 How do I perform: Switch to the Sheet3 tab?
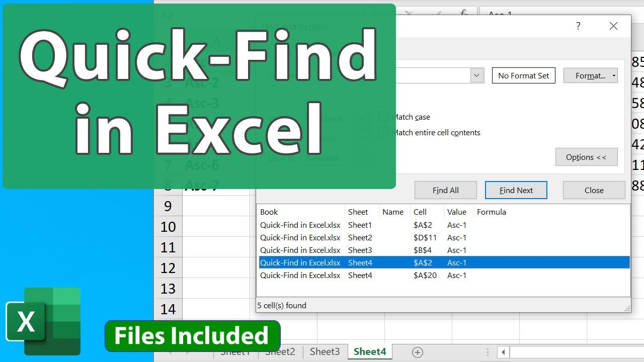[x=325, y=352]
